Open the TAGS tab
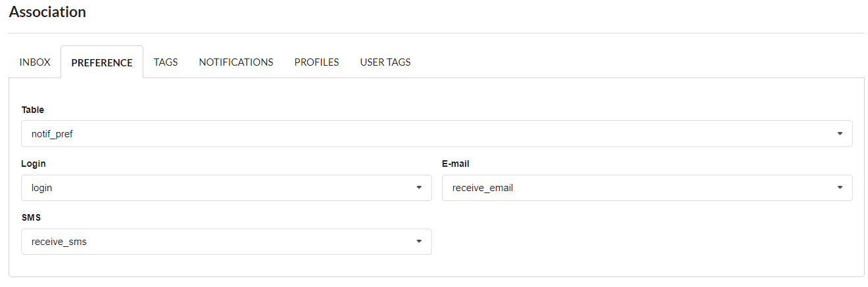The width and height of the screenshot is (868, 287). coord(166,62)
